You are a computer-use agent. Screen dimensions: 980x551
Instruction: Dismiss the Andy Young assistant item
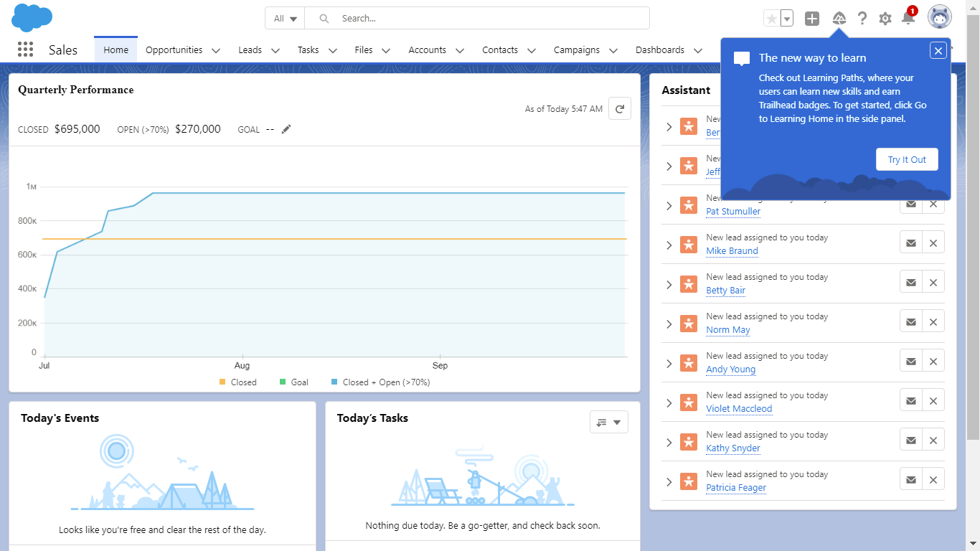tap(933, 361)
